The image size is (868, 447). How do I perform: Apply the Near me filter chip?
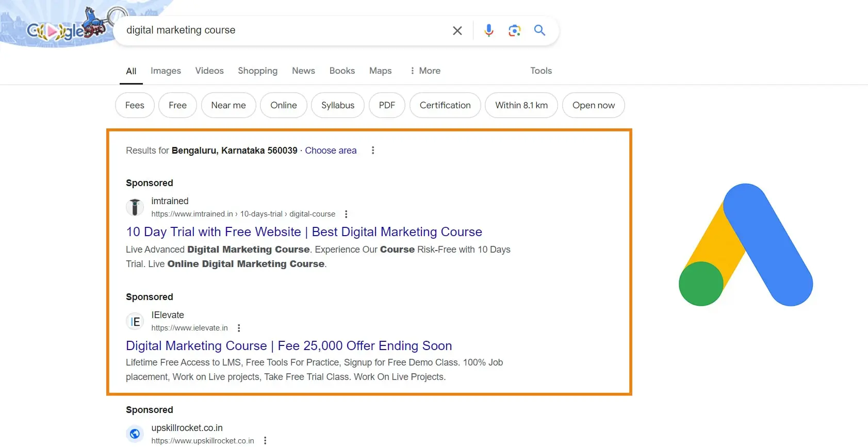click(x=228, y=105)
